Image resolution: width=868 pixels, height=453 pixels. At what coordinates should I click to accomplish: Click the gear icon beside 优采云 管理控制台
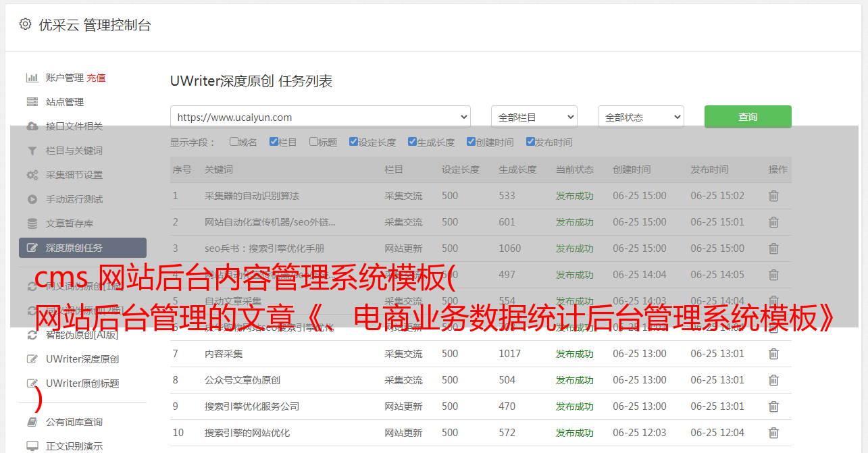(25, 24)
